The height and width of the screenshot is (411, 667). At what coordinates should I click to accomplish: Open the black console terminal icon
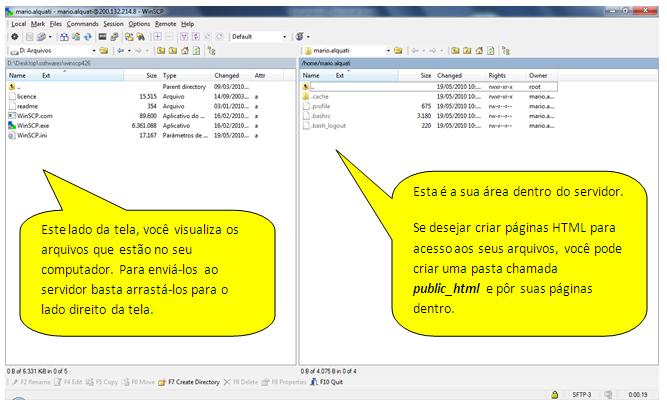103,37
